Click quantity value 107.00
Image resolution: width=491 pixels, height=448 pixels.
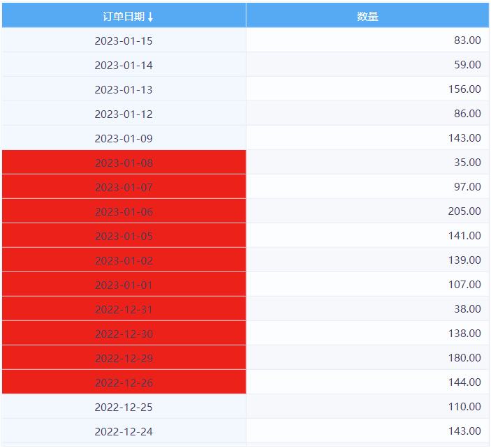[464, 284]
